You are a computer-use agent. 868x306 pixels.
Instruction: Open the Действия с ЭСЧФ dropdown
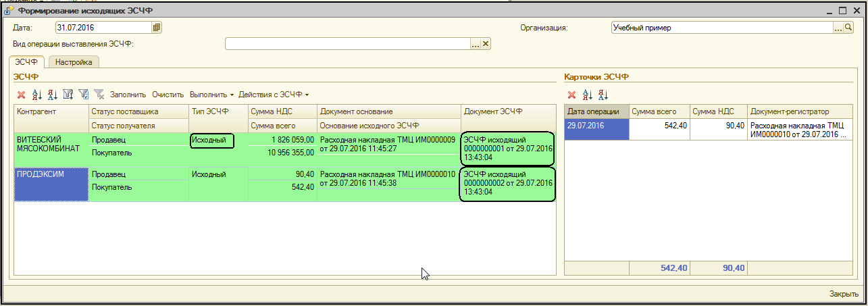tap(274, 95)
